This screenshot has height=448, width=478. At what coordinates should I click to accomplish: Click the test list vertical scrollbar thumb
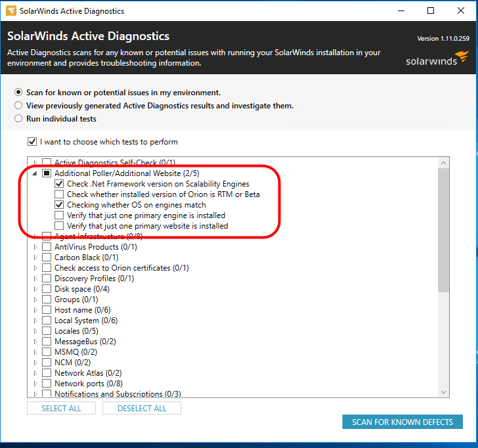444,231
